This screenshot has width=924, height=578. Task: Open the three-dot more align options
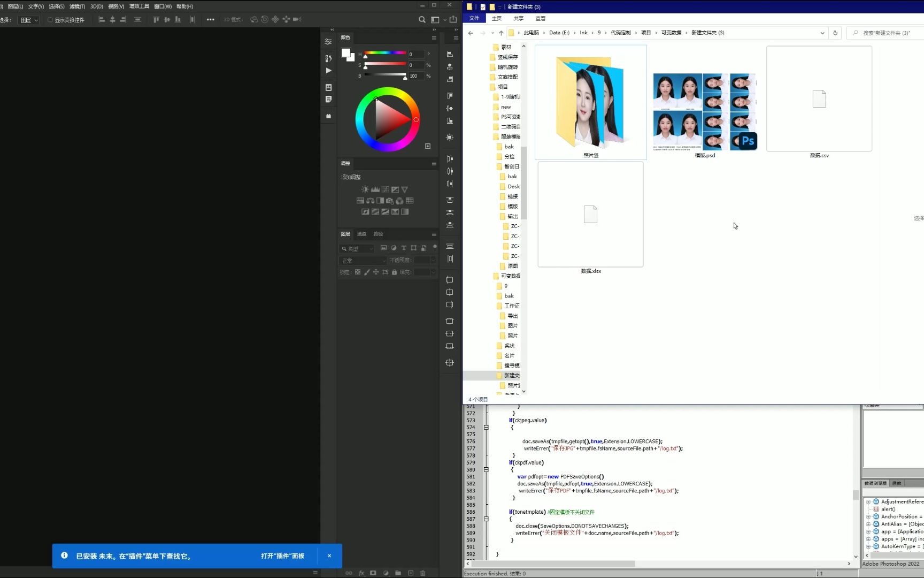point(211,19)
